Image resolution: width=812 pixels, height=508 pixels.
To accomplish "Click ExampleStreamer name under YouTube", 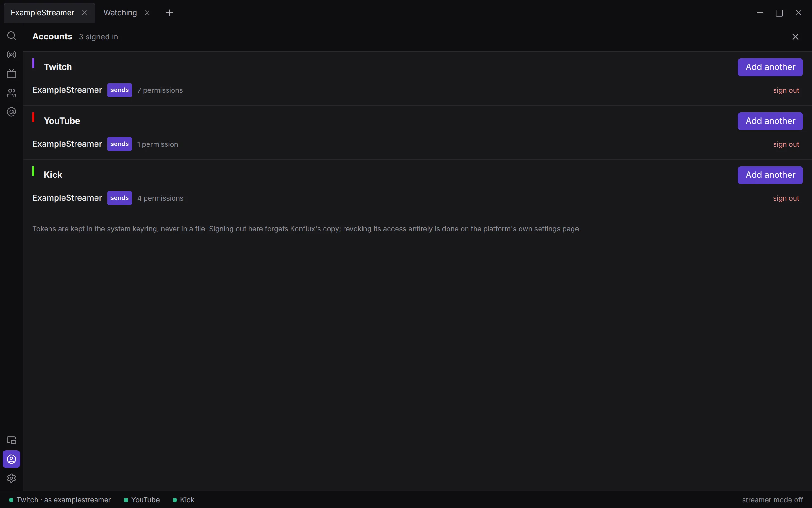I will 67,144.
